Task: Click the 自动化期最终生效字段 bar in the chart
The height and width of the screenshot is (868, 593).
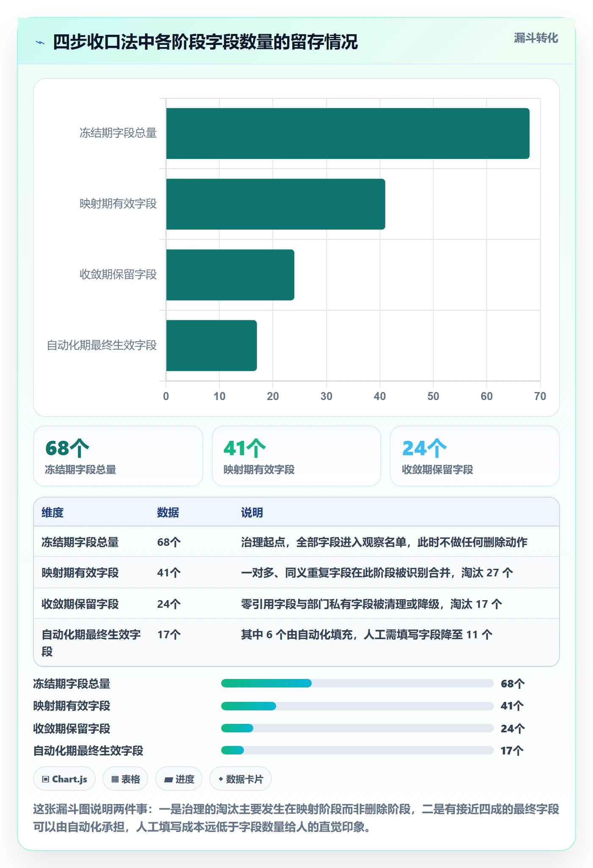Action: click(x=211, y=345)
